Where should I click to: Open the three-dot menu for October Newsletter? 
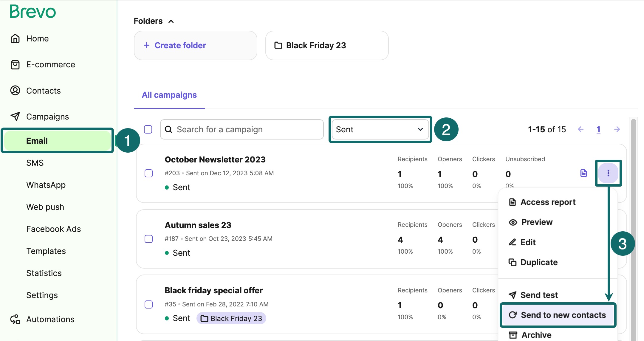[608, 173]
